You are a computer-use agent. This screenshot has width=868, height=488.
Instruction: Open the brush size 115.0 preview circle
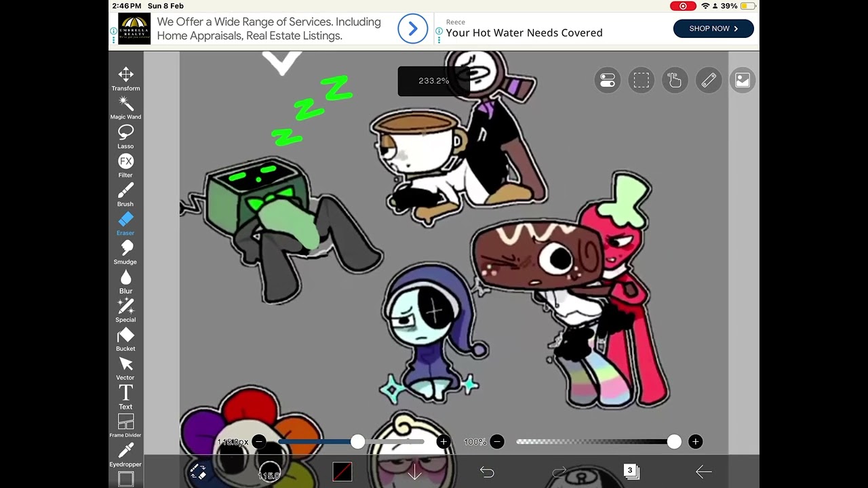pos(270,472)
